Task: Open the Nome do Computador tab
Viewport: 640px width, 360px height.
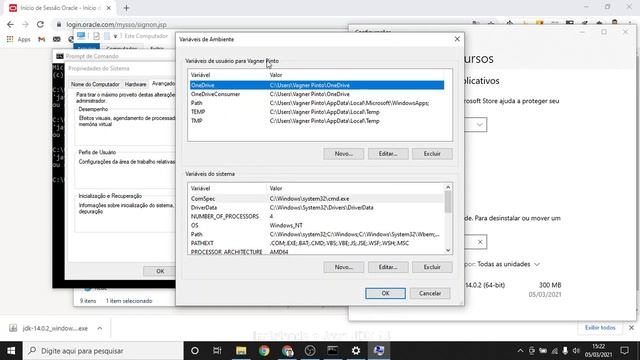Action: click(95, 84)
